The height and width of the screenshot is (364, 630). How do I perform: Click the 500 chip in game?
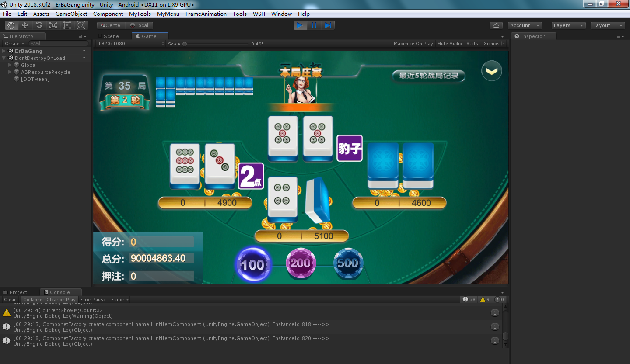(348, 263)
